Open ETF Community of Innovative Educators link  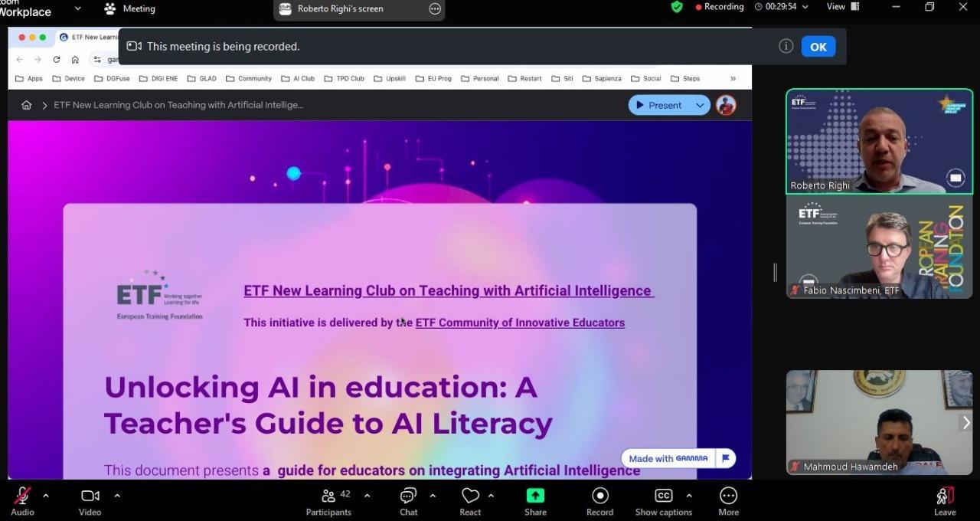[x=520, y=323]
